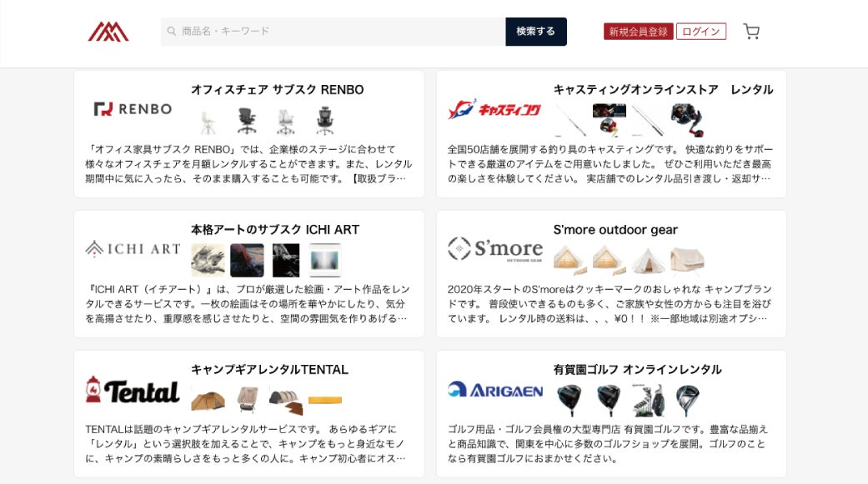
Task: Click the search magnifier icon
Action: (172, 32)
